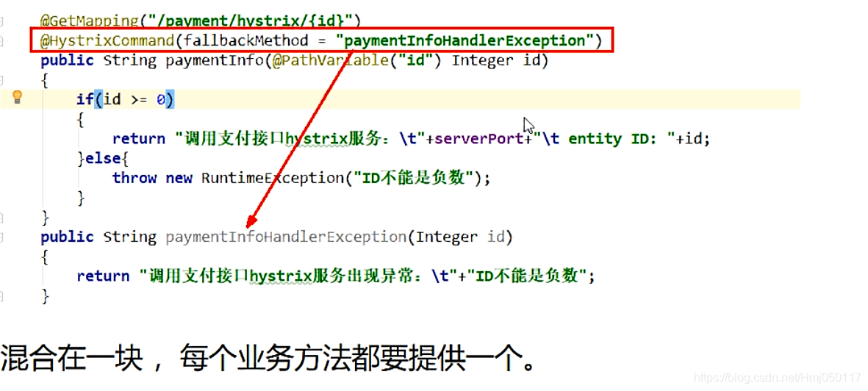Click the yellow lightbulb intention icon

click(17, 98)
